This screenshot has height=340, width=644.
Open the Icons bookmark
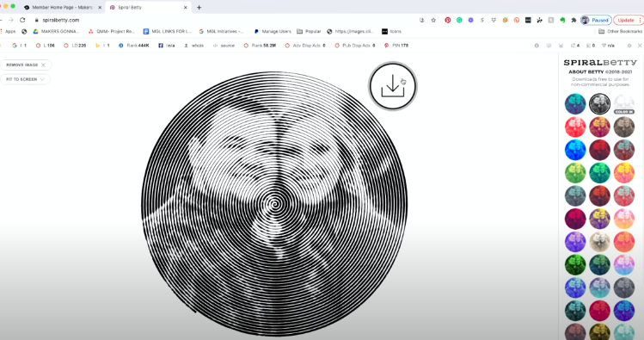[391, 31]
